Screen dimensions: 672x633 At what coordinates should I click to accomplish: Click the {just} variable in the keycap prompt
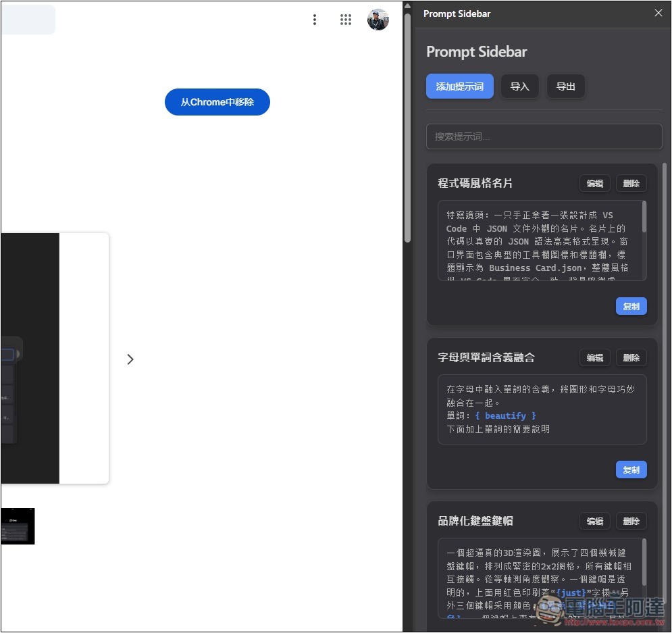click(571, 592)
